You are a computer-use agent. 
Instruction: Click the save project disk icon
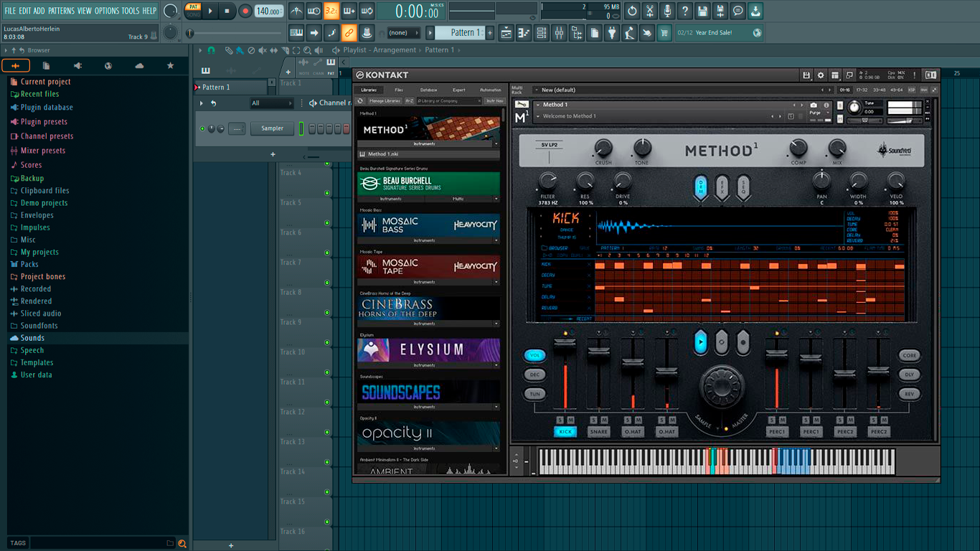(702, 11)
